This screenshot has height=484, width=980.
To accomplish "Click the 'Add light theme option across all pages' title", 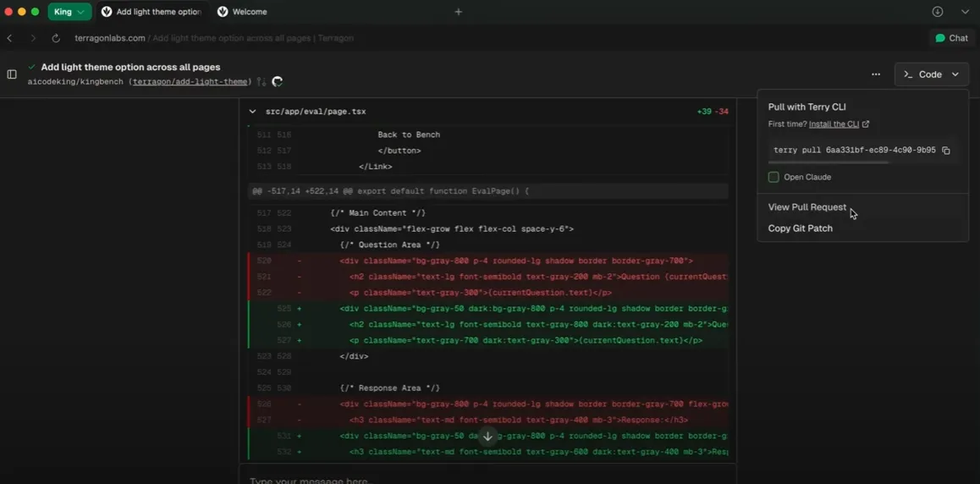I will (x=130, y=67).
